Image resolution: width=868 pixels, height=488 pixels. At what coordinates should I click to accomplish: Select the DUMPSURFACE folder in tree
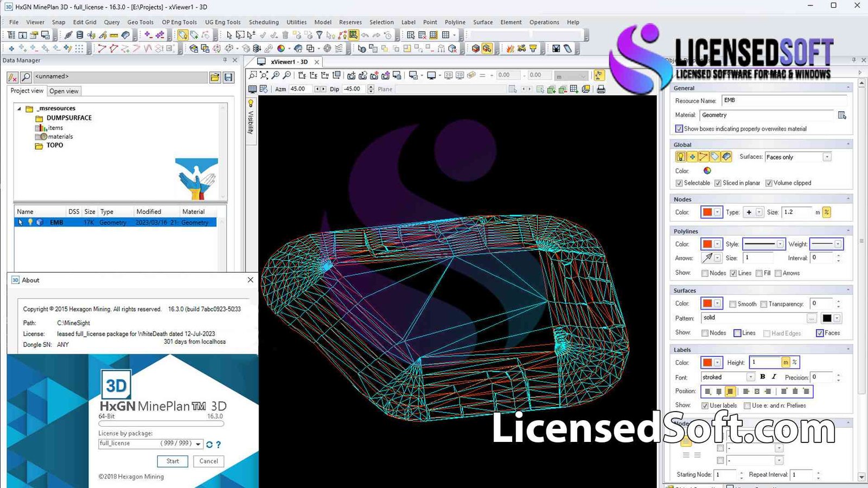click(x=69, y=118)
